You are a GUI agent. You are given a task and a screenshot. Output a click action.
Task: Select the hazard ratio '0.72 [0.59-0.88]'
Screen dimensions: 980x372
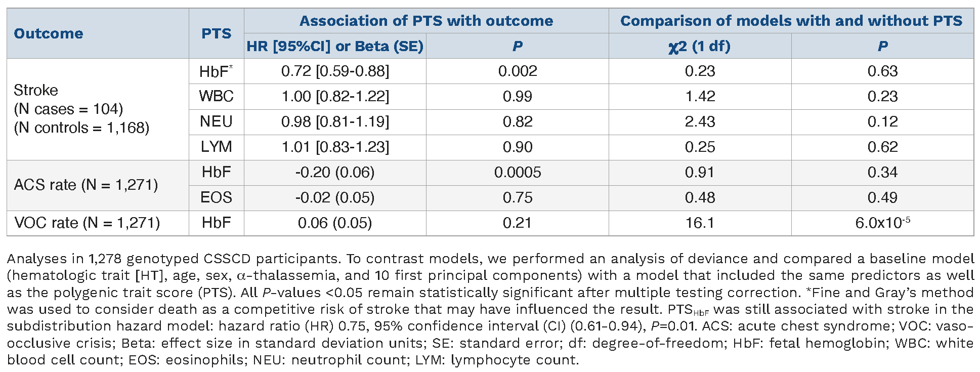point(335,71)
